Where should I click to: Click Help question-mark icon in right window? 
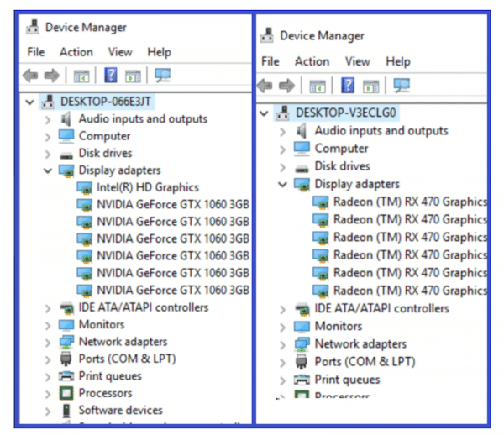tap(348, 86)
